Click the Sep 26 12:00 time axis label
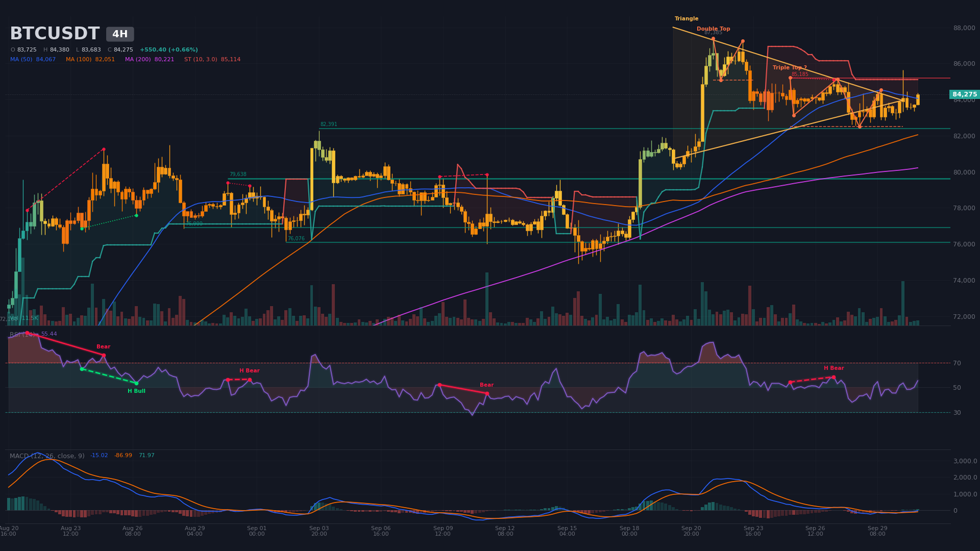The width and height of the screenshot is (980, 551). coord(815,531)
